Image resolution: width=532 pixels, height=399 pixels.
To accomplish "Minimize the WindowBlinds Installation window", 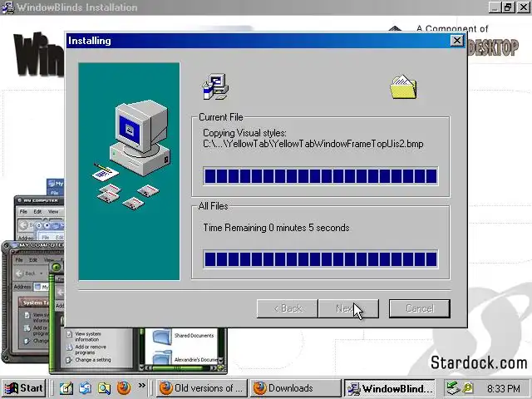I will pyautogui.click(x=495, y=7).
